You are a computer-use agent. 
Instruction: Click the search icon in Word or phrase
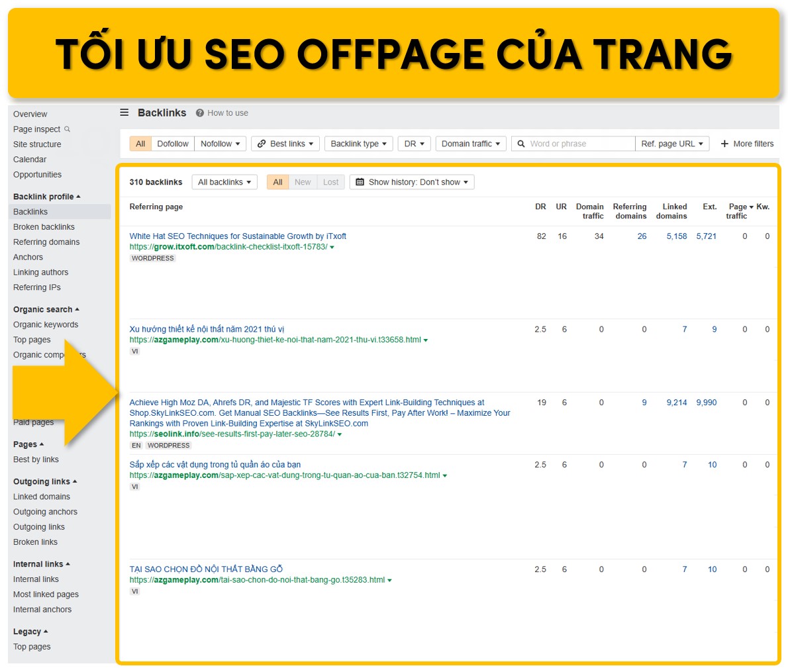(521, 144)
